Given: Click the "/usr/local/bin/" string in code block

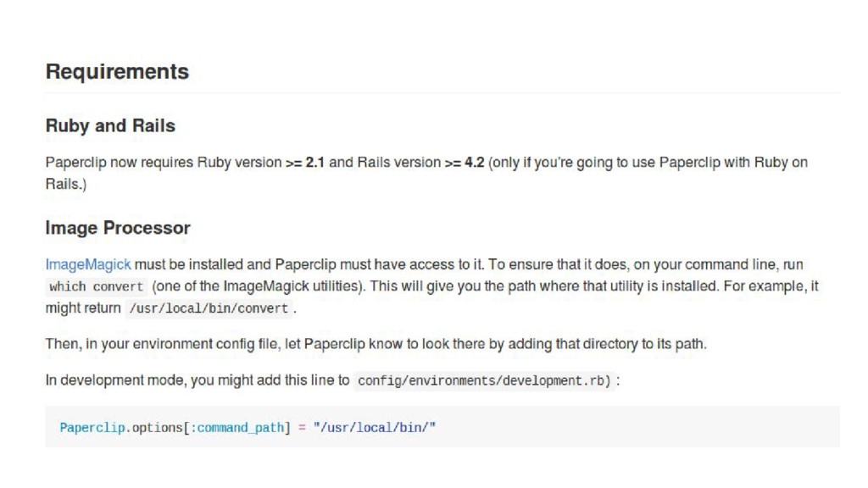Looking at the screenshot, I should coord(375,428).
